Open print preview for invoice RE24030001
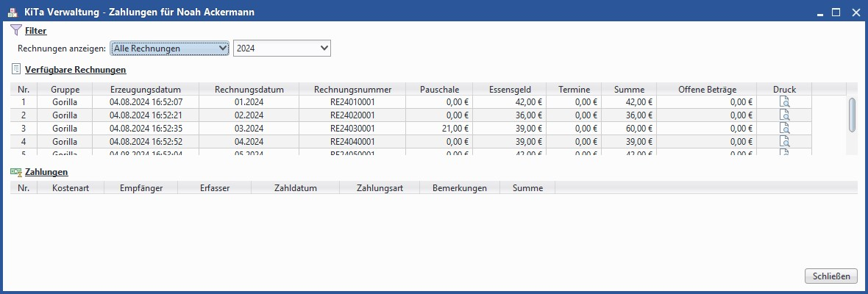 (x=784, y=129)
